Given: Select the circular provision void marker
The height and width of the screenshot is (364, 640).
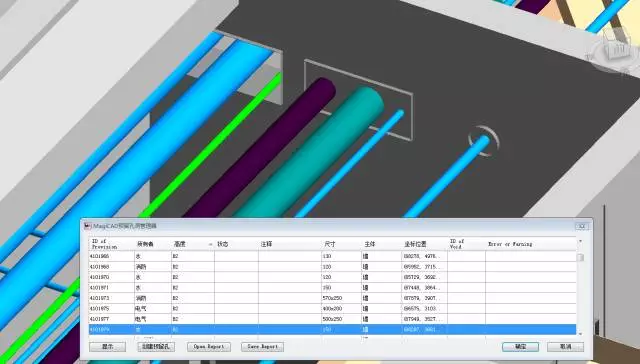Looking at the screenshot, I should coord(484,141).
